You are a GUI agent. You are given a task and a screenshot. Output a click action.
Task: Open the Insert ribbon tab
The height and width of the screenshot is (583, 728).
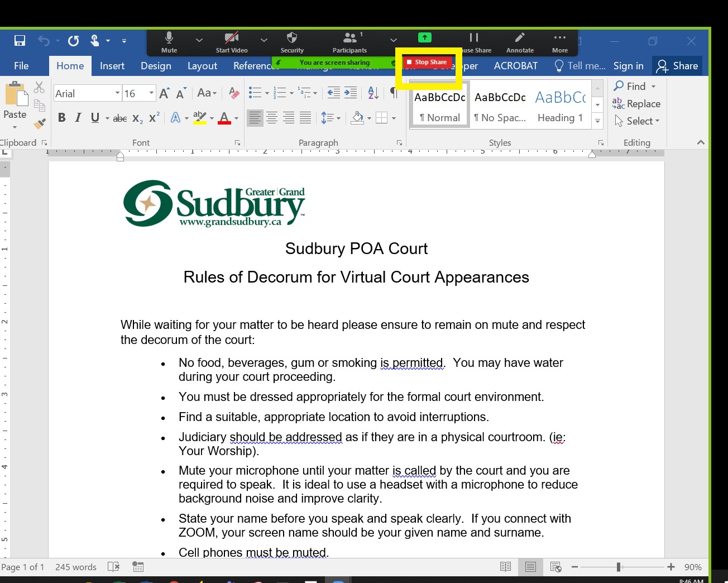pos(112,66)
